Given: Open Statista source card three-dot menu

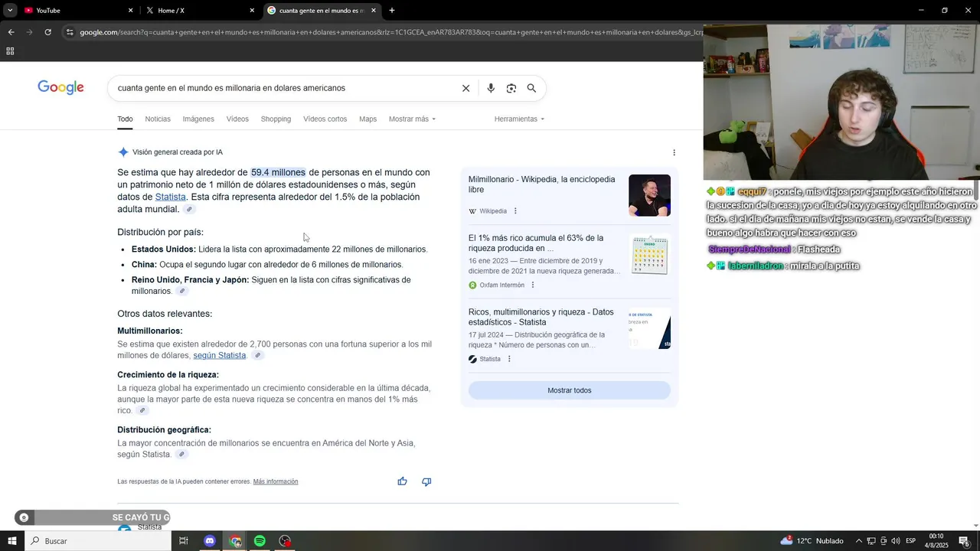Looking at the screenshot, I should click(509, 359).
